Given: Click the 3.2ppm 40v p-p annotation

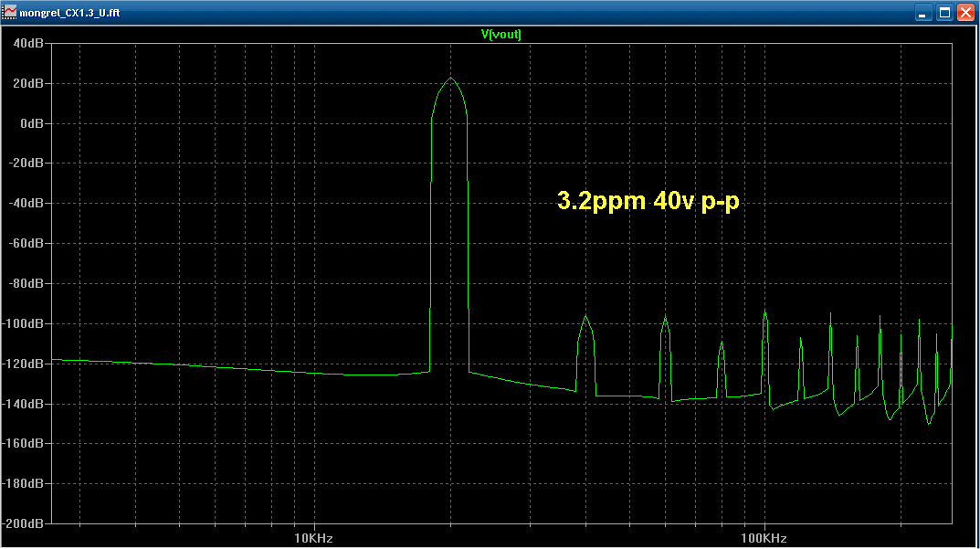Looking at the screenshot, I should 648,201.
